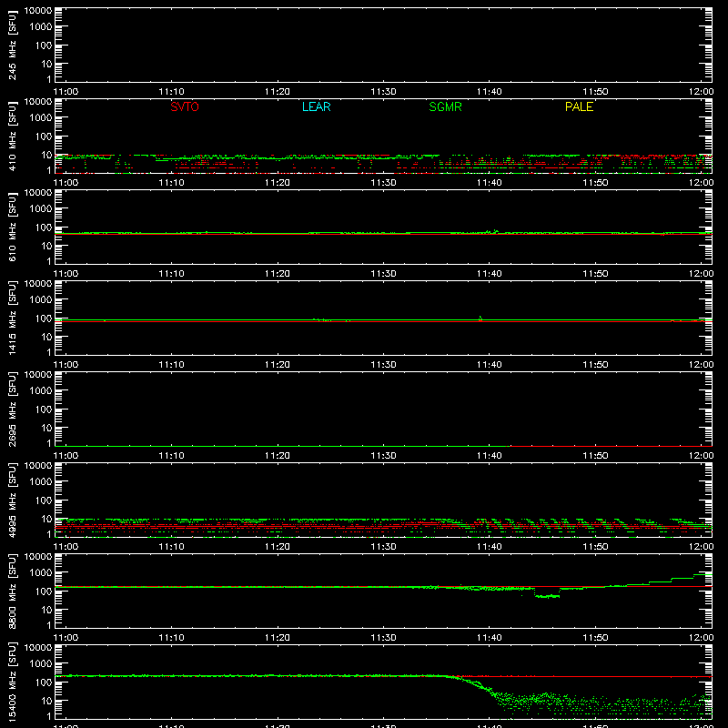The height and width of the screenshot is (728, 728).
Task: Click the green SGMR station label
Action: point(445,106)
